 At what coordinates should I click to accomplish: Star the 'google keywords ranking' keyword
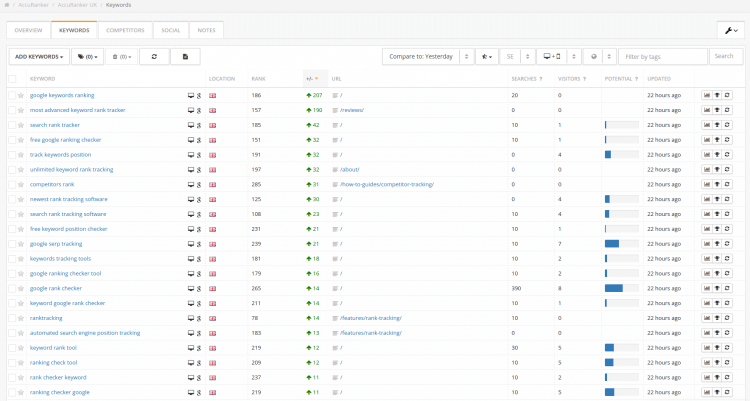point(21,95)
